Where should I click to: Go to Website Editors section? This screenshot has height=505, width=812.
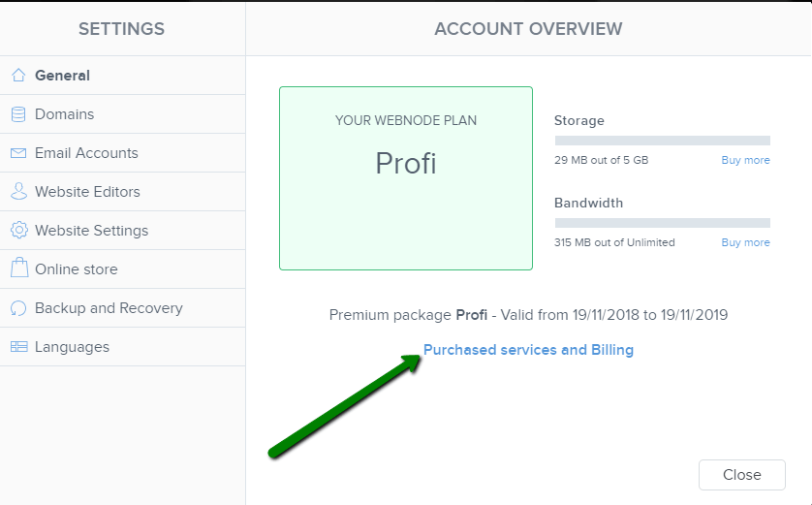123,192
